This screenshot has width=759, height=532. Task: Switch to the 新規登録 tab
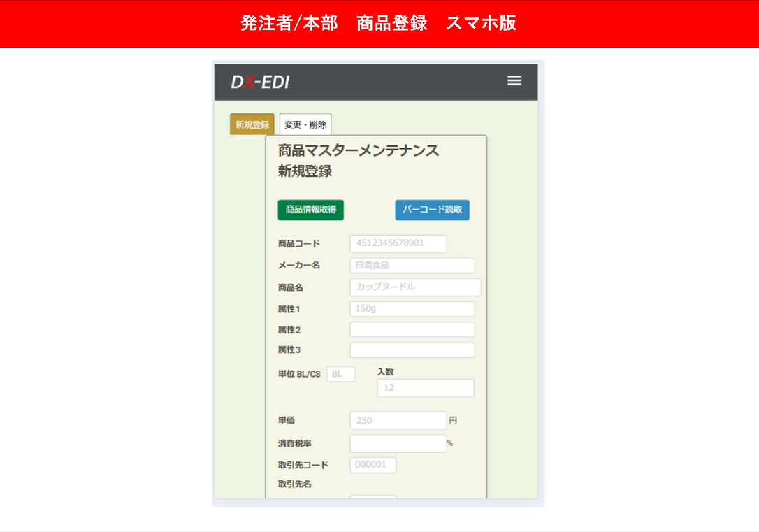[252, 124]
